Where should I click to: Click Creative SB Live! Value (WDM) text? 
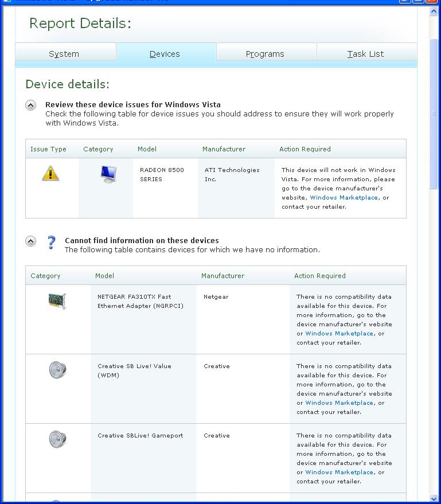coord(134,370)
